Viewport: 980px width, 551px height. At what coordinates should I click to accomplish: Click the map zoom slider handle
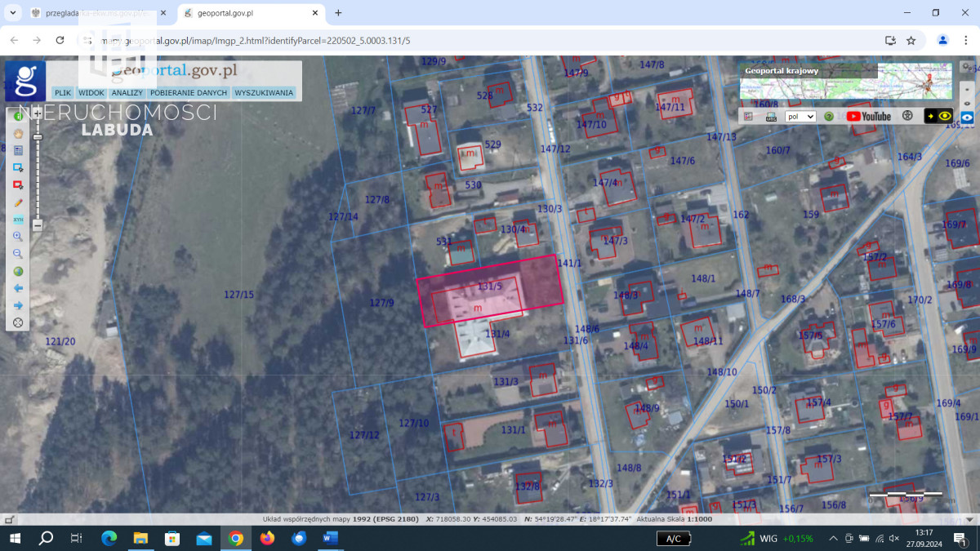coord(38,138)
